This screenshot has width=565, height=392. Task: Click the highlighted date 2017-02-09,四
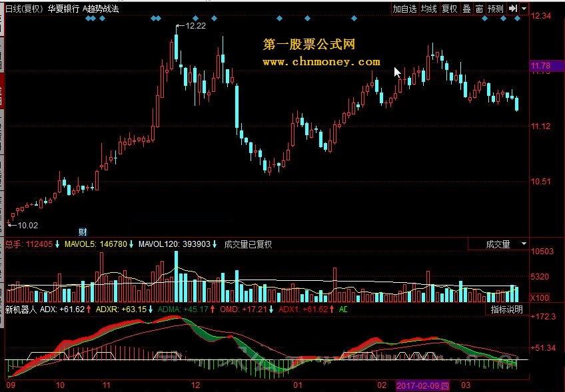(422, 386)
